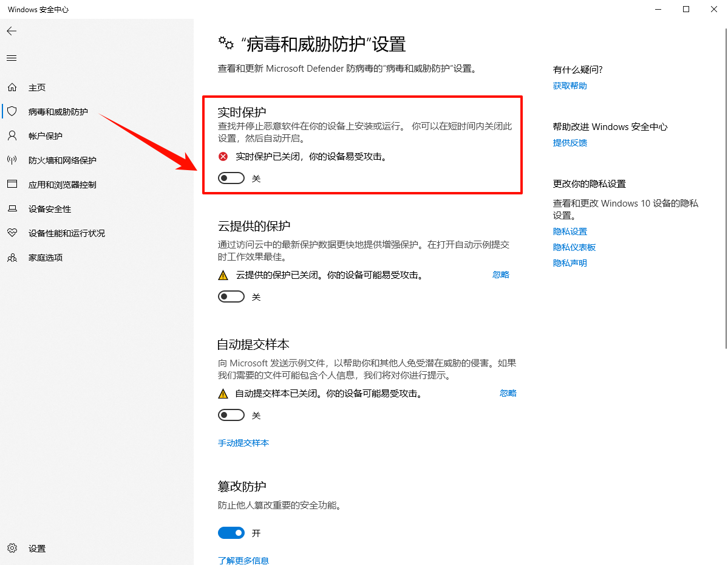This screenshot has width=728, height=565.
Task: Click the heart icon for 设备性能和运行状况
Action: coord(12,233)
